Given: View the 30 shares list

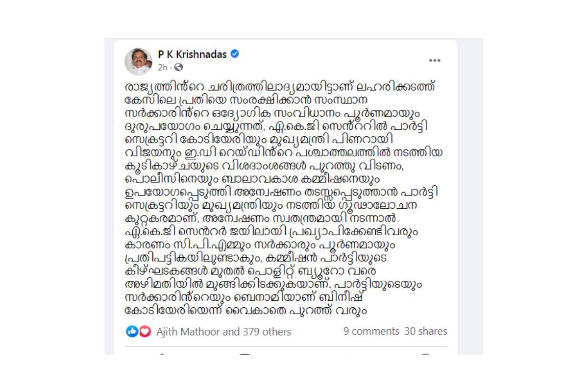Looking at the screenshot, I should pos(426,331).
